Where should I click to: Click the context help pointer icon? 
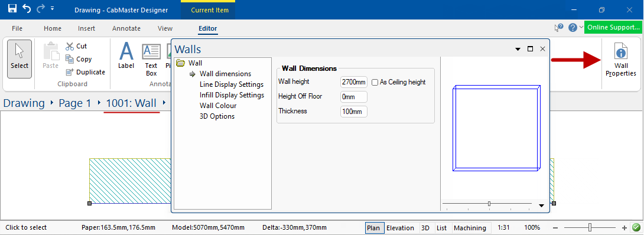pyautogui.click(x=559, y=28)
